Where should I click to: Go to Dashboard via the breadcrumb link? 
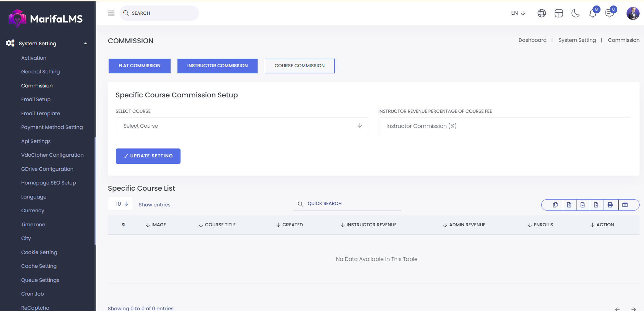pos(532,40)
